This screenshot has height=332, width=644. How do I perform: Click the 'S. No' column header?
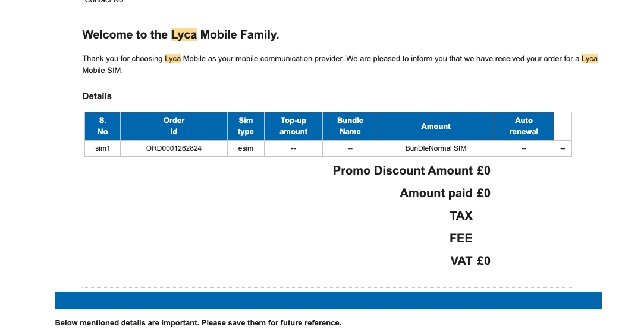(x=103, y=126)
